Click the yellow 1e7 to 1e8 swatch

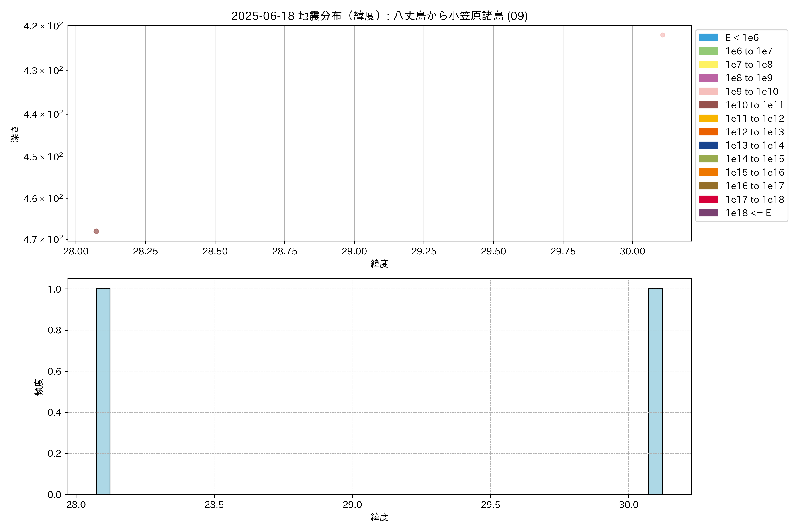click(708, 65)
